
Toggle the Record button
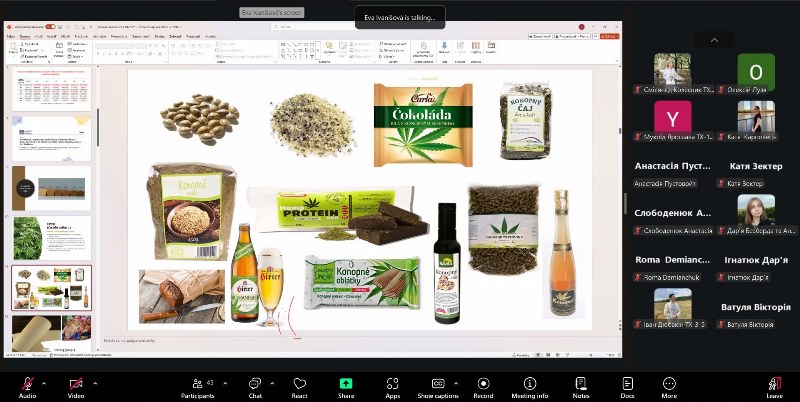483,384
